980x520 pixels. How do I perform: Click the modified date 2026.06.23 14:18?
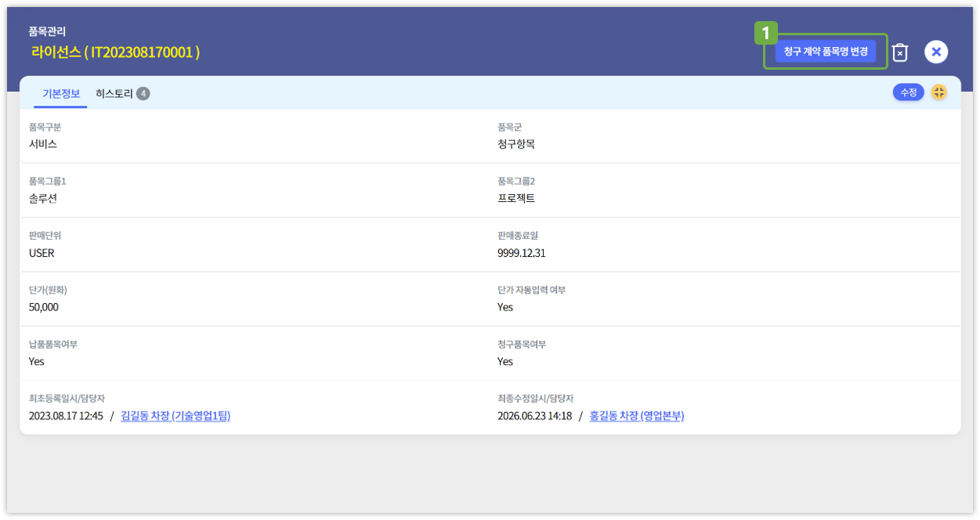click(535, 416)
